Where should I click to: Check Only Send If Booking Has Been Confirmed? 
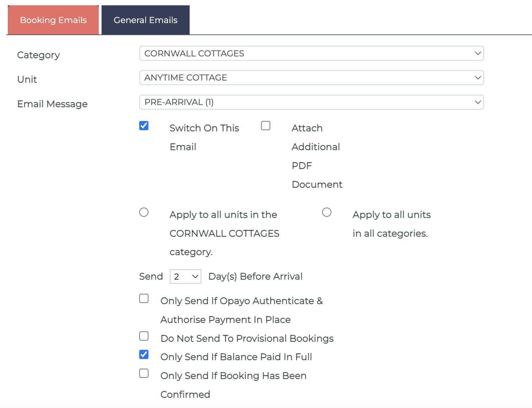(143, 373)
